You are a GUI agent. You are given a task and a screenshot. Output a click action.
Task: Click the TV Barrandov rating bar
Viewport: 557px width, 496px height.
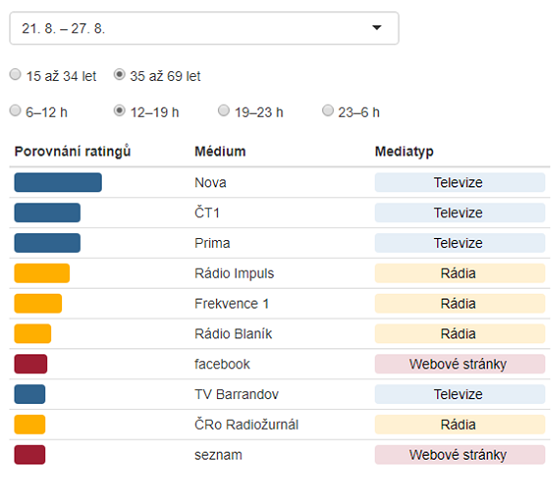(x=30, y=394)
